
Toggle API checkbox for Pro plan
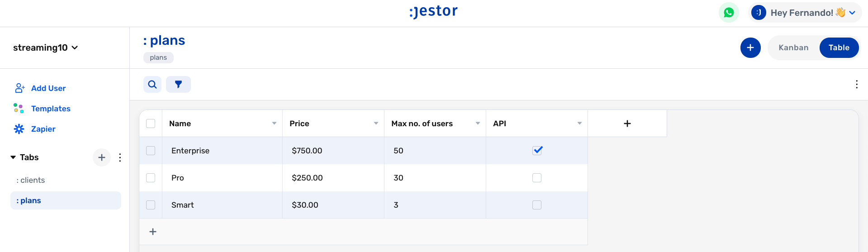(537, 178)
